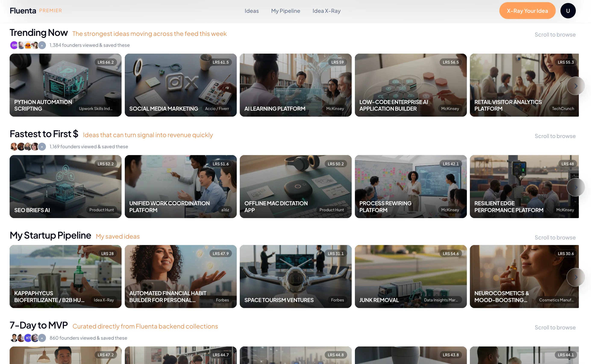Open the Unified Work Coordination Platform card

tap(181, 186)
